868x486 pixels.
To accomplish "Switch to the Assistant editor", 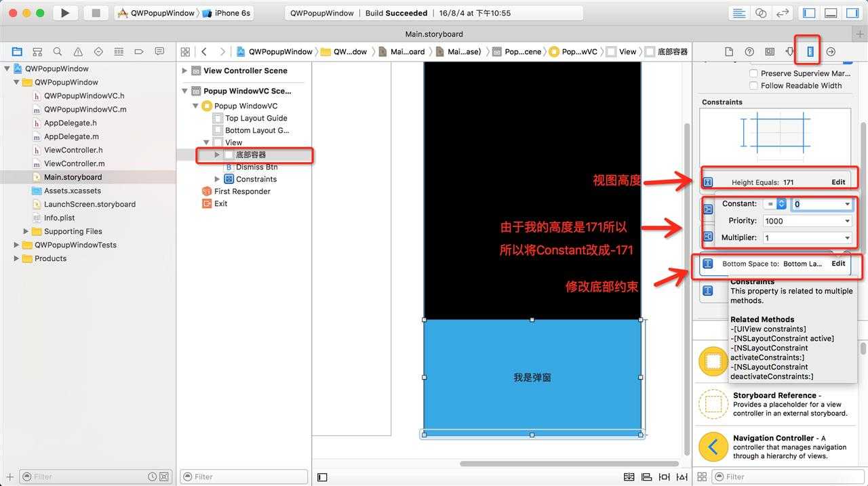I will click(x=761, y=13).
